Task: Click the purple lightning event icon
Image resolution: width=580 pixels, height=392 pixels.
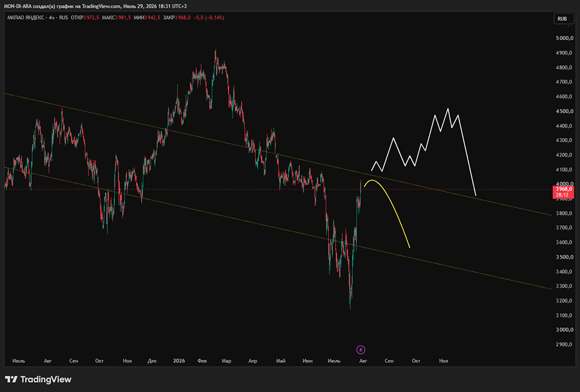Action: (361, 350)
